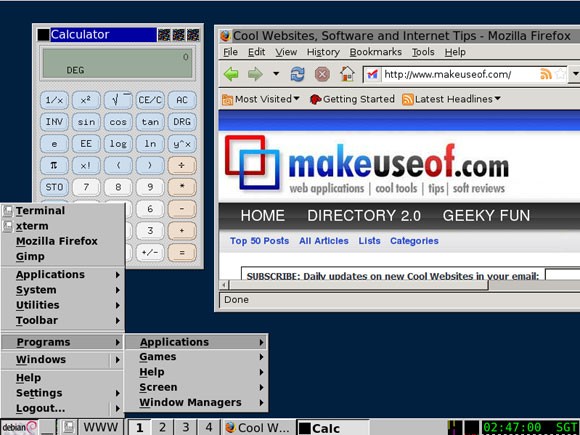This screenshot has height=435, width=580.
Task: Click the debian start button in taskbar
Action: [x=19, y=427]
